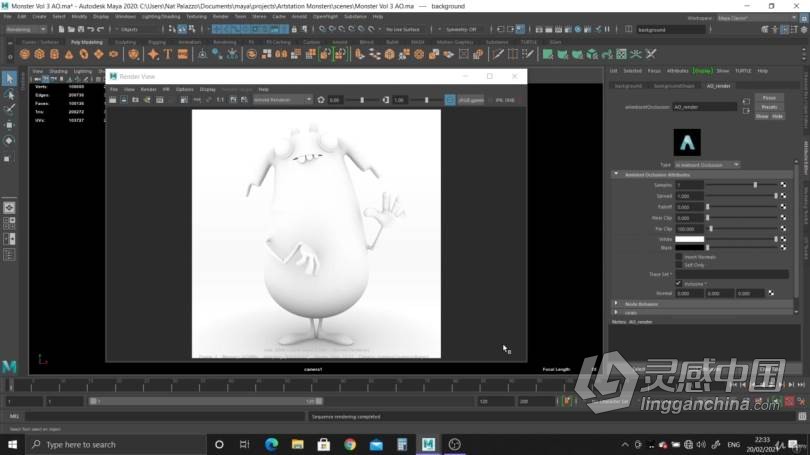This screenshot has height=455, width=810.
Task: Expand the Node Behavior section
Action: pyautogui.click(x=616, y=304)
